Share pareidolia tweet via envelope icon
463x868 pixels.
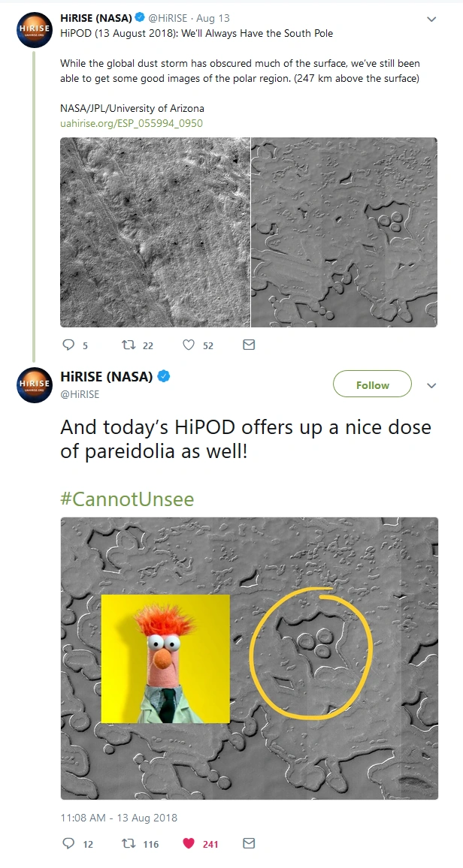pyautogui.click(x=249, y=843)
